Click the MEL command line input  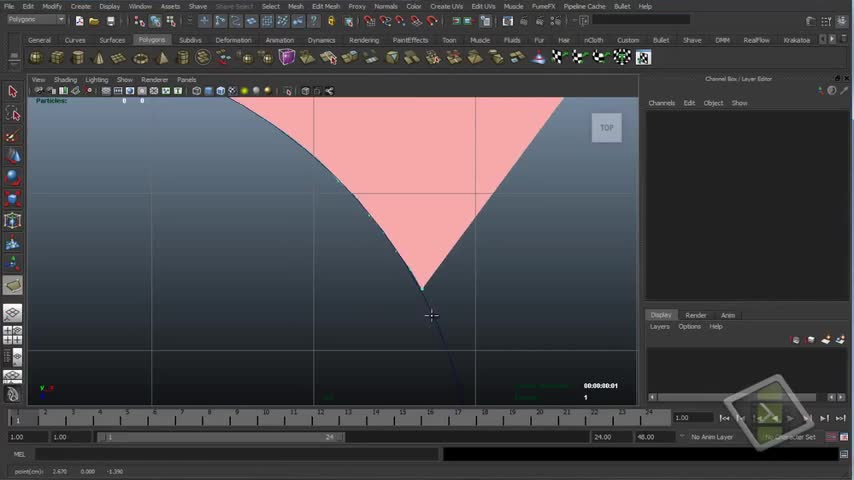(x=237, y=454)
